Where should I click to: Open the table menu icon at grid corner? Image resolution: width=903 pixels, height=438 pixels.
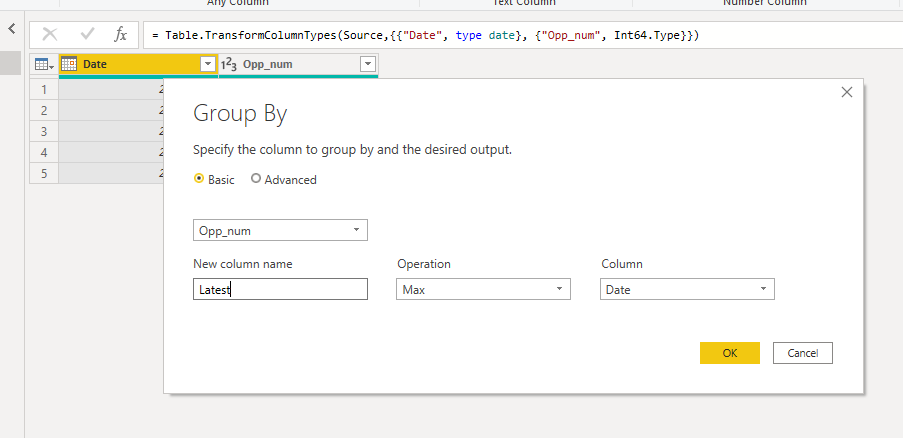point(44,64)
